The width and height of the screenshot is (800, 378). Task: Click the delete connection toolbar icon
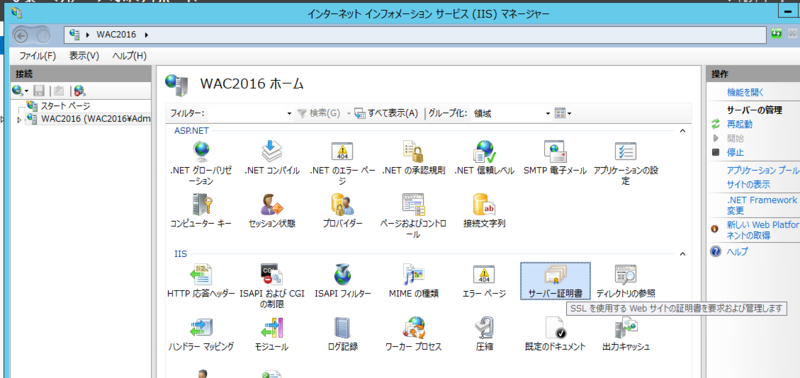[x=79, y=91]
